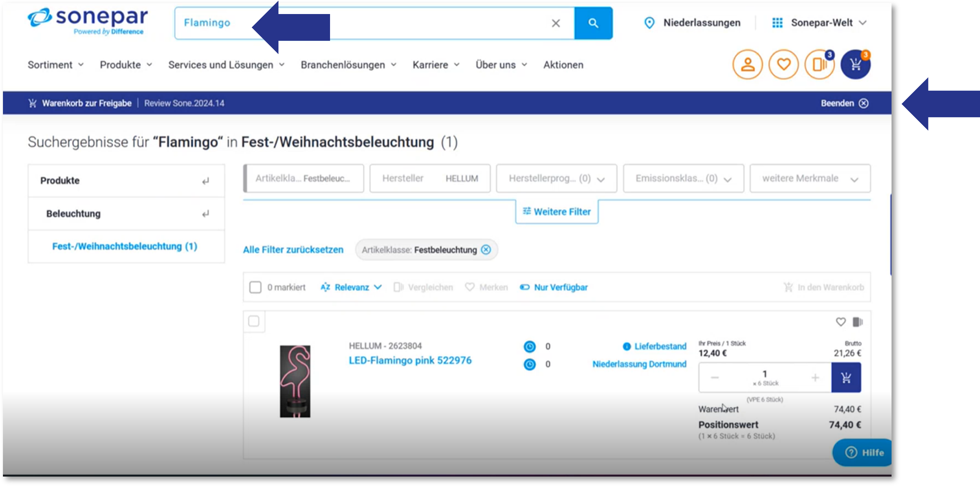Select Beleuchtung in the category sidebar

click(x=73, y=213)
